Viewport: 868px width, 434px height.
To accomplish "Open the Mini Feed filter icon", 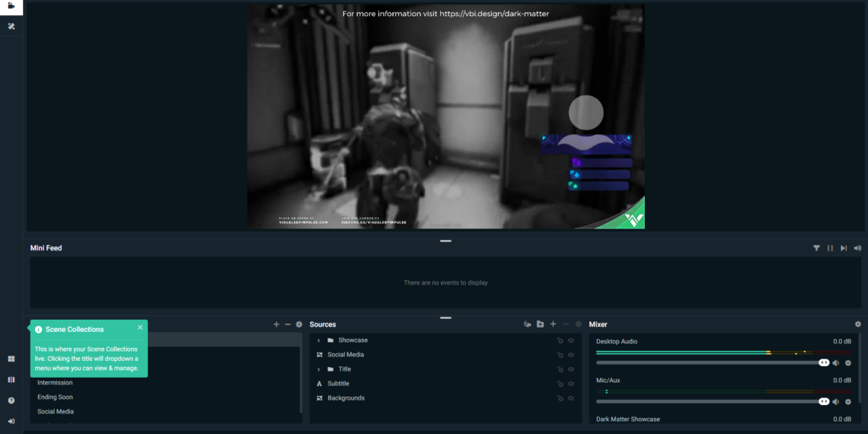I will [x=816, y=248].
